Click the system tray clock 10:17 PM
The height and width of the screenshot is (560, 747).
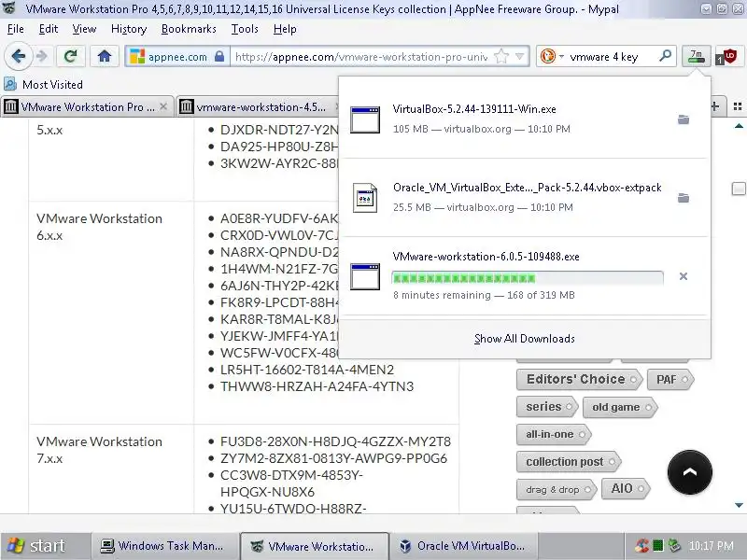tap(711, 546)
